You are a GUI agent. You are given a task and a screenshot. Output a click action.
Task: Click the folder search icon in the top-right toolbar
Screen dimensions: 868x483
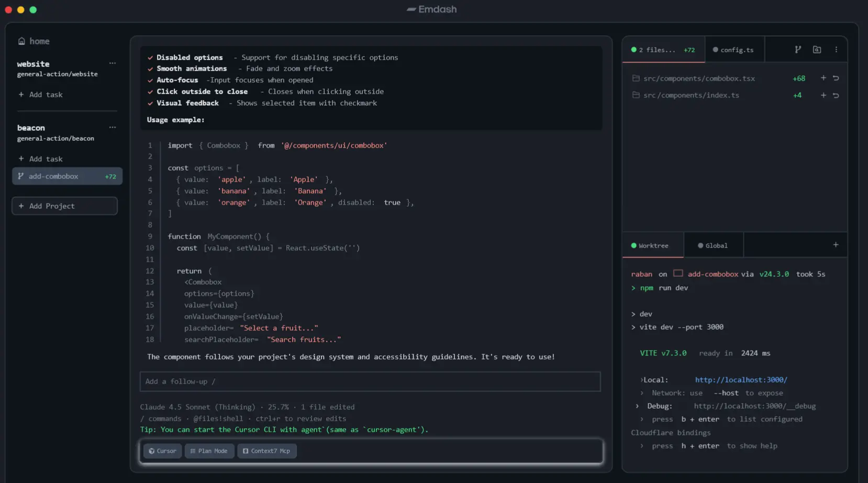pos(817,49)
